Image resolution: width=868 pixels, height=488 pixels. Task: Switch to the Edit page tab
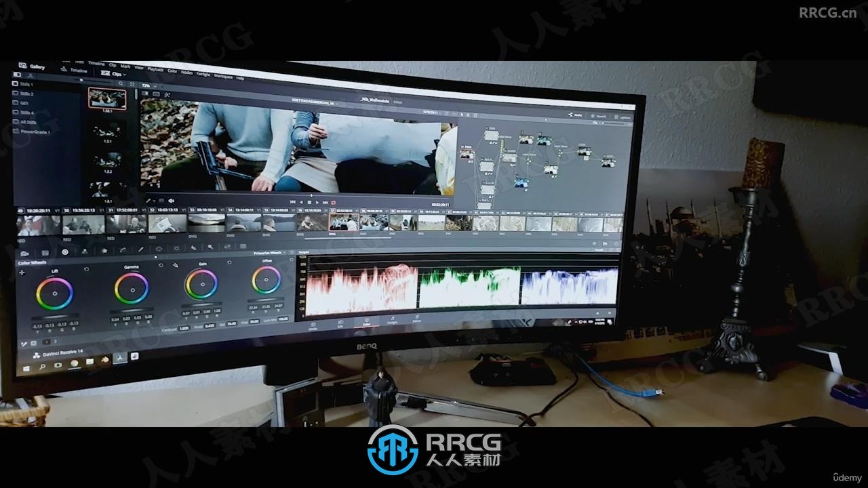coord(340,323)
